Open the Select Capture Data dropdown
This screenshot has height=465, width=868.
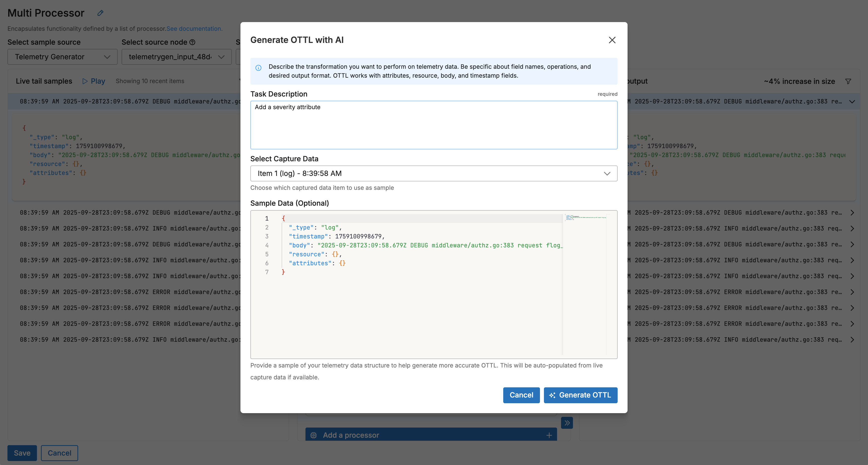point(434,173)
